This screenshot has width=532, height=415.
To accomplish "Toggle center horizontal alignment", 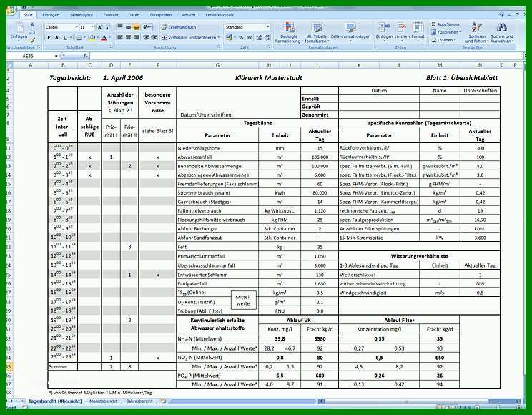I will [x=128, y=37].
